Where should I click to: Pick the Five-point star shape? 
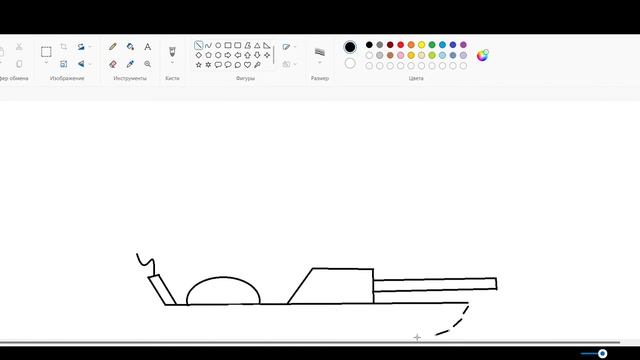point(198,65)
